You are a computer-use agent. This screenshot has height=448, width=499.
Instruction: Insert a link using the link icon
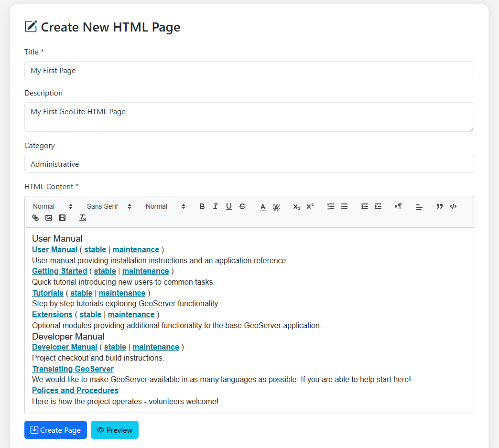pyautogui.click(x=35, y=218)
